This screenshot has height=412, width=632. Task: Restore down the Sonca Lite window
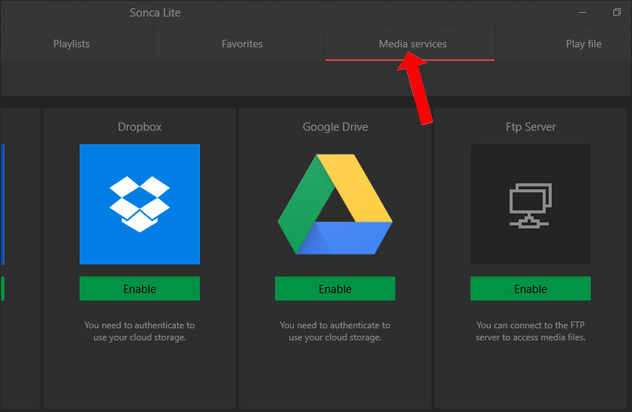(616, 12)
